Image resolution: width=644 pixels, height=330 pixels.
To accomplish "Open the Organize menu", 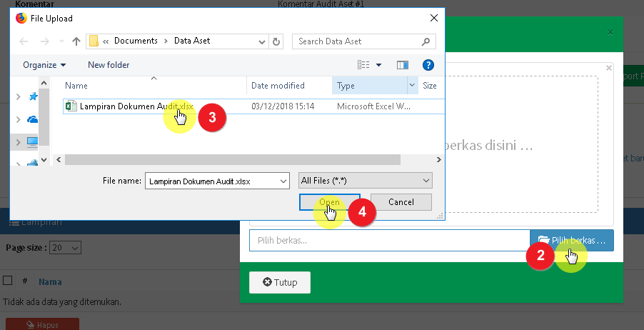I will click(x=44, y=65).
